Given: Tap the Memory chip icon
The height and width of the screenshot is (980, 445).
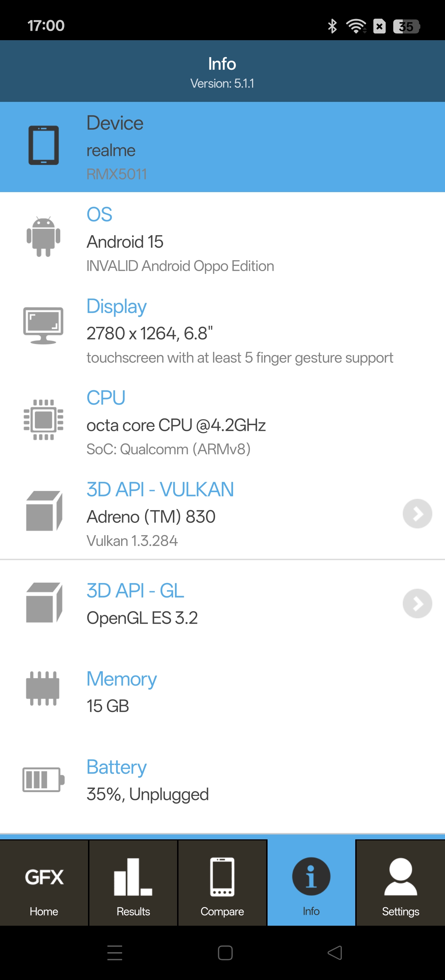Looking at the screenshot, I should coord(43,688).
